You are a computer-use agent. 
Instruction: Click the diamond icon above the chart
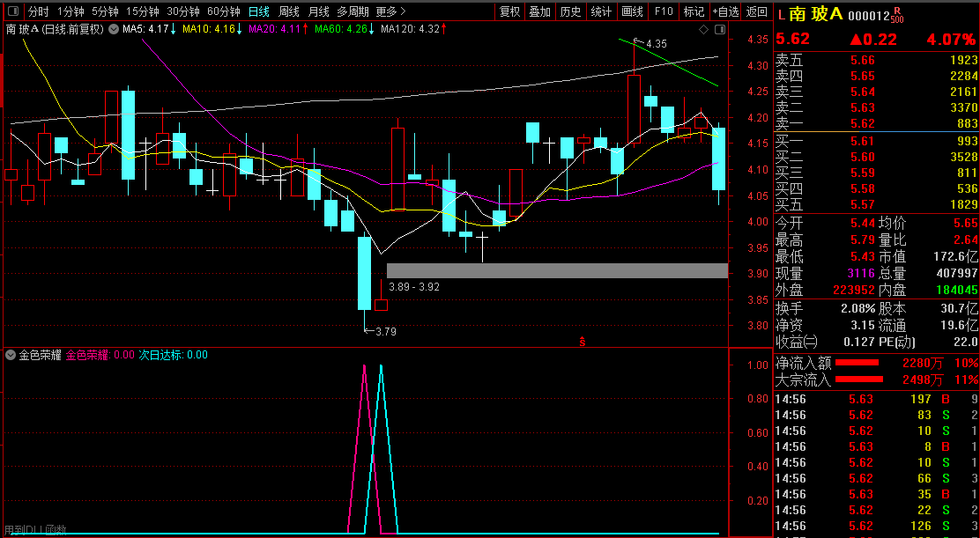[x=702, y=30]
